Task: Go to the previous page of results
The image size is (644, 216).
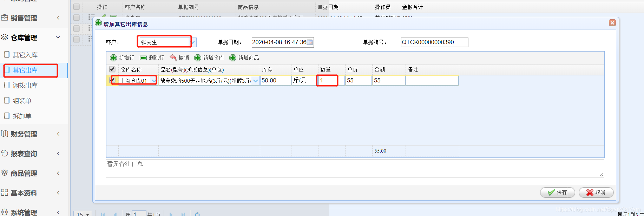Action: pyautogui.click(x=115, y=214)
